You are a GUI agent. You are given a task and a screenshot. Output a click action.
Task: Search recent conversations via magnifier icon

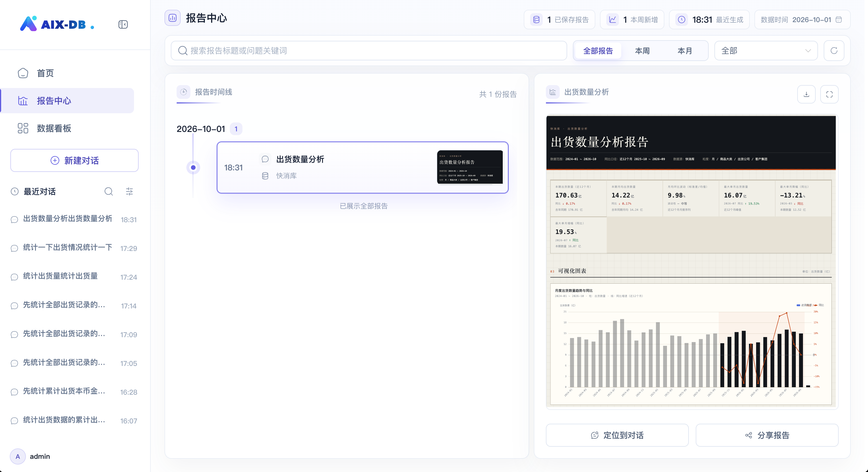click(x=108, y=191)
